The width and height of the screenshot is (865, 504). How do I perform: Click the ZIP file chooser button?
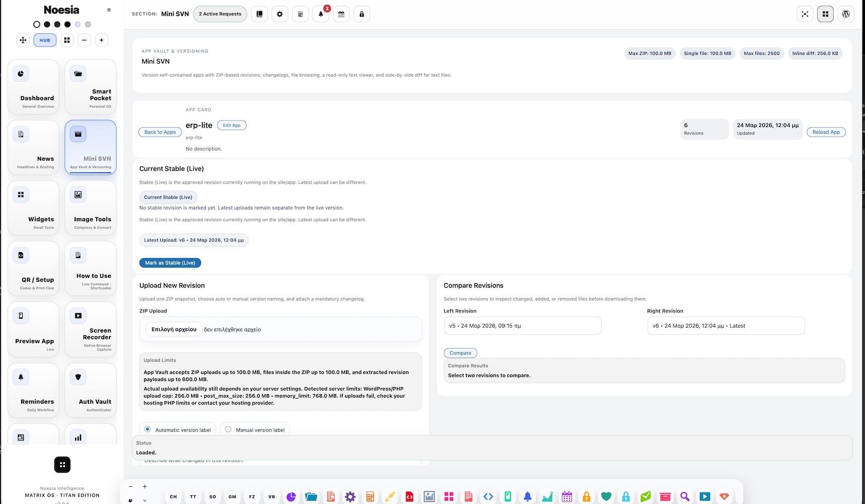pos(174,329)
